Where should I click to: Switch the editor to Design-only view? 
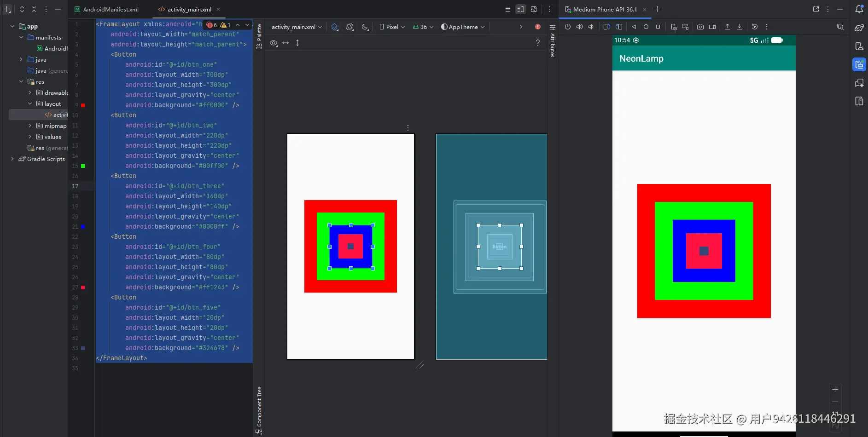[x=534, y=9]
